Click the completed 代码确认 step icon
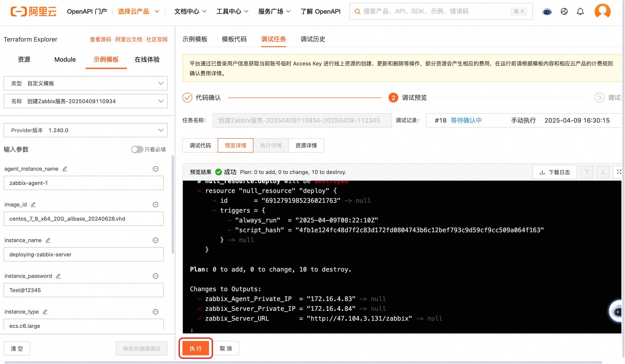625x364 pixels. pos(187,98)
